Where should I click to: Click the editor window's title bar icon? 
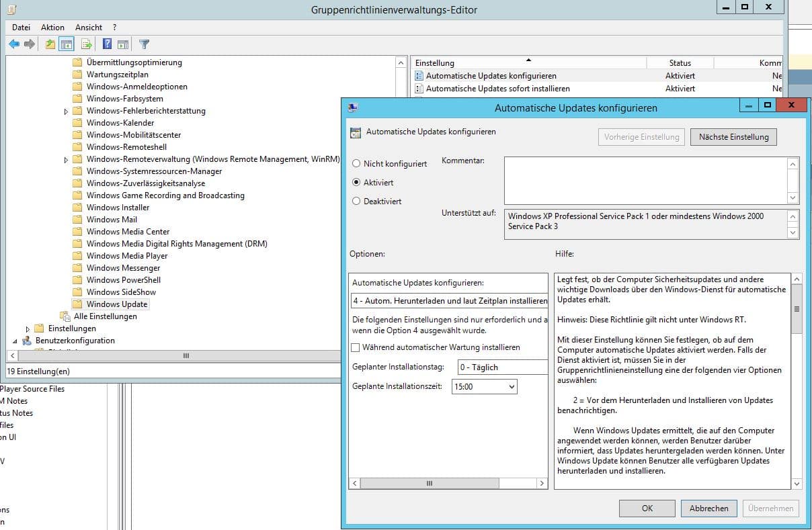13,10
